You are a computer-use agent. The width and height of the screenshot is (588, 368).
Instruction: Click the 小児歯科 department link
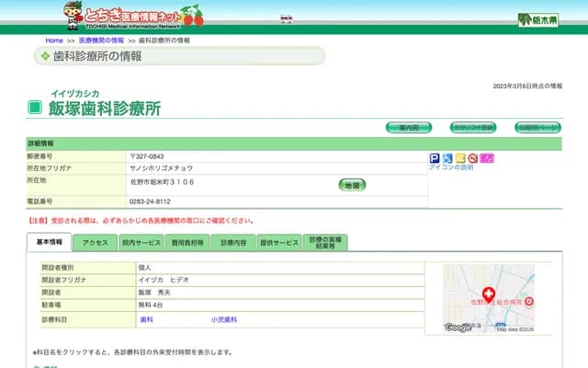click(x=223, y=319)
